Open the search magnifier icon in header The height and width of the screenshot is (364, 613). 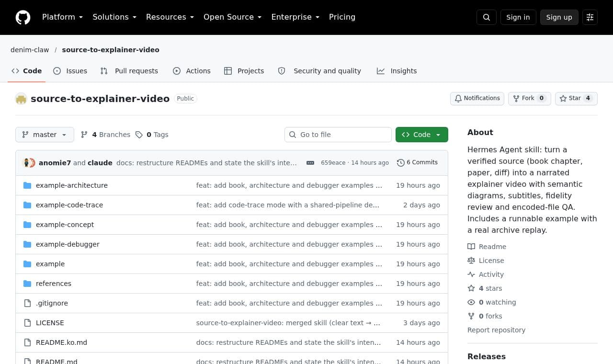[x=487, y=17]
